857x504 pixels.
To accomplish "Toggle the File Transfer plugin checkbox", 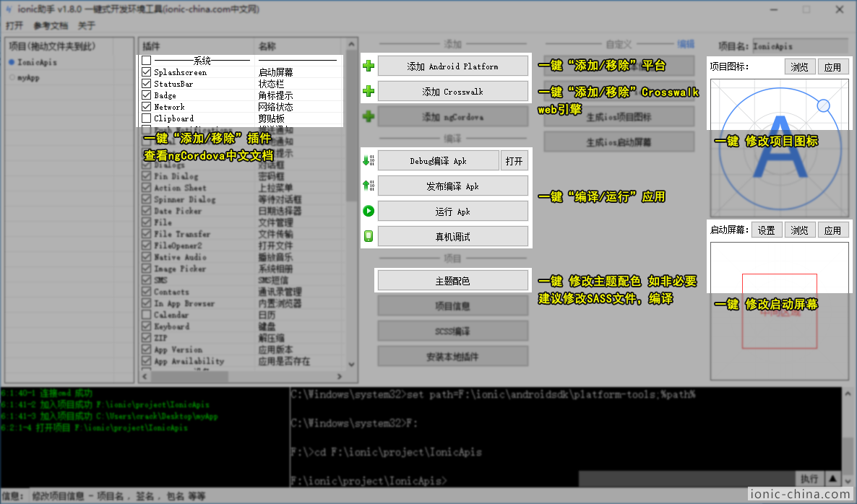I will coord(146,234).
